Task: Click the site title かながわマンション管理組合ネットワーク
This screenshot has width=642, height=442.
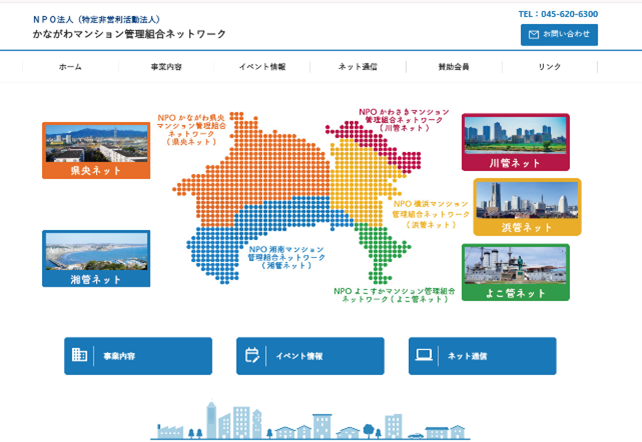Action: tap(129, 34)
